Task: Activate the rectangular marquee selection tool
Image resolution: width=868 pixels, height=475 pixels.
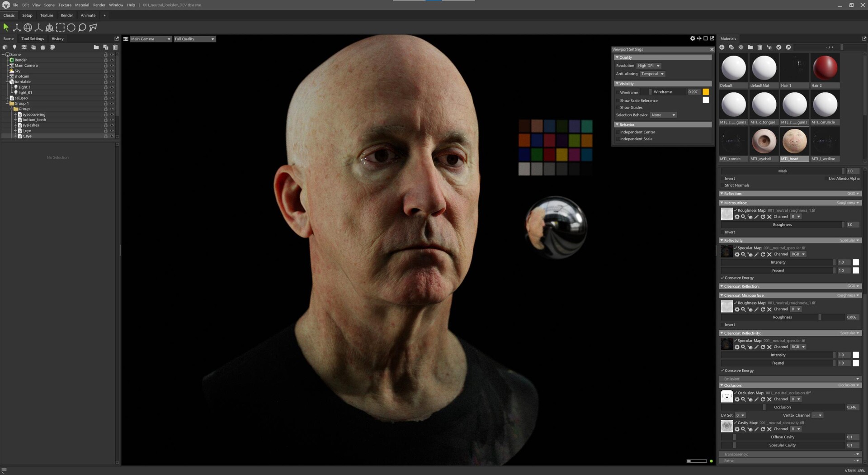Action: [x=60, y=27]
